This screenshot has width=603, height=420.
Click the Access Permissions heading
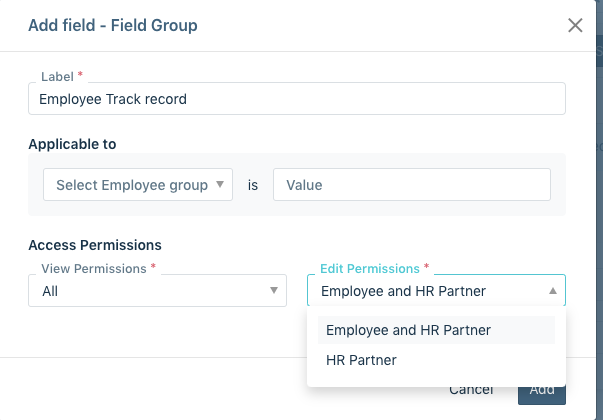[x=95, y=245]
